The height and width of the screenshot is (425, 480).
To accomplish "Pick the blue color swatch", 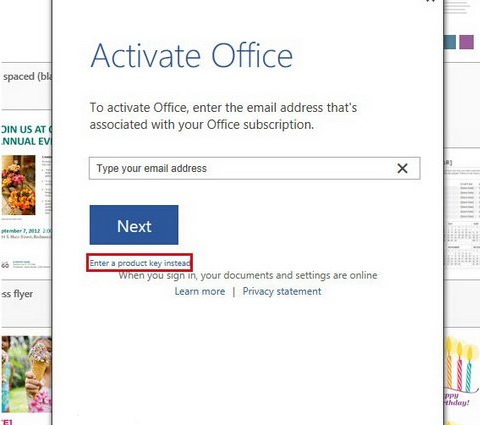I will [450, 42].
